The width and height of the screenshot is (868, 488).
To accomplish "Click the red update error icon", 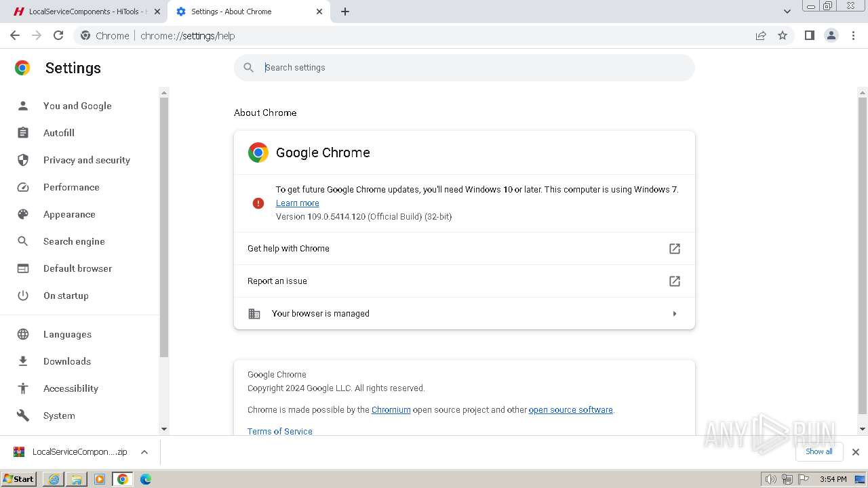I will click(258, 203).
